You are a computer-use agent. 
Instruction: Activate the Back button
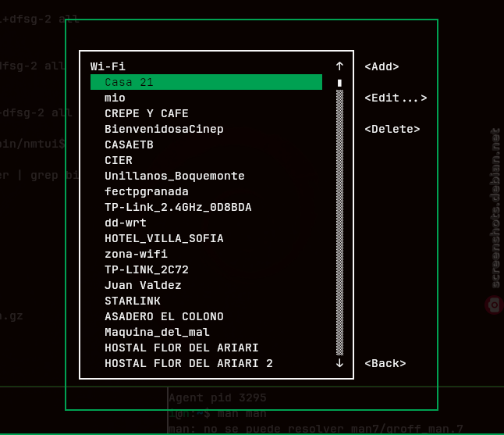tap(385, 363)
